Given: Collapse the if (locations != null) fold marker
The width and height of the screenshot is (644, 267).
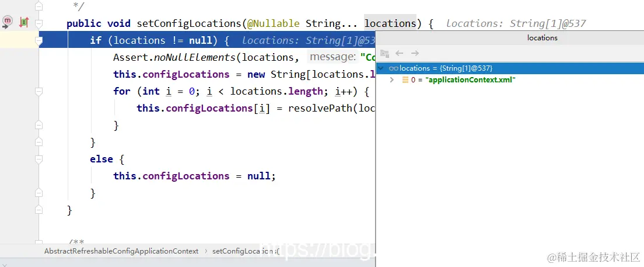Looking at the screenshot, I should click(x=38, y=40).
